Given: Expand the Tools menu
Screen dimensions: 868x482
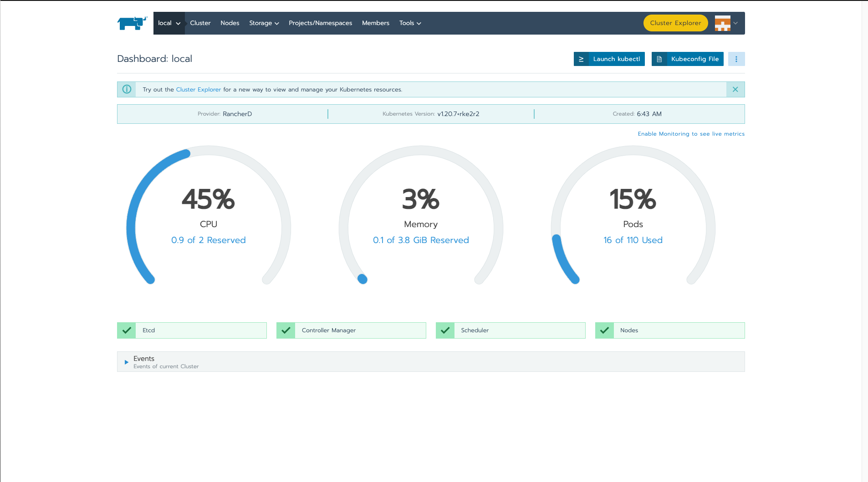Looking at the screenshot, I should coord(410,23).
